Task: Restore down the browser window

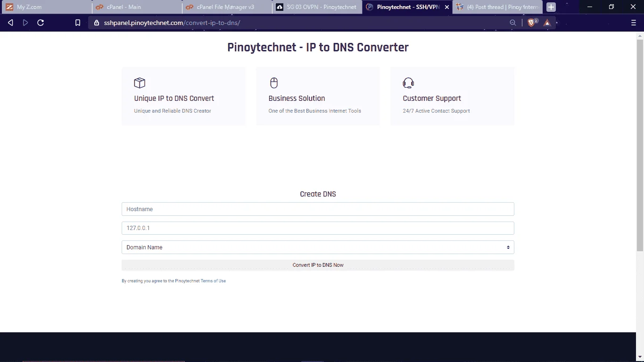Action: (x=611, y=7)
